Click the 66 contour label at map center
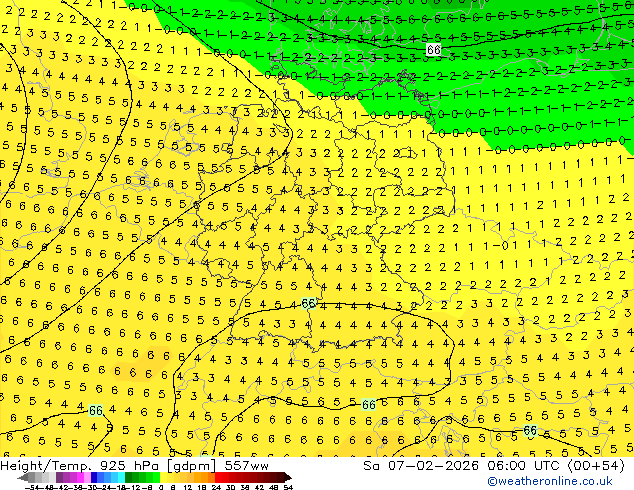The height and width of the screenshot is (490, 634). tap(309, 304)
